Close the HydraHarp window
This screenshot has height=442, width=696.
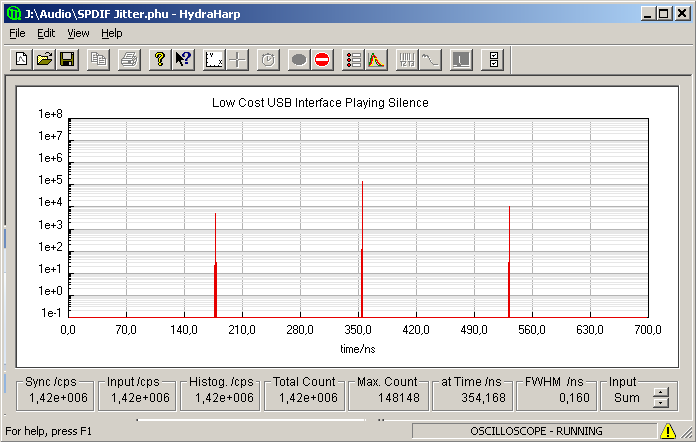click(682, 14)
